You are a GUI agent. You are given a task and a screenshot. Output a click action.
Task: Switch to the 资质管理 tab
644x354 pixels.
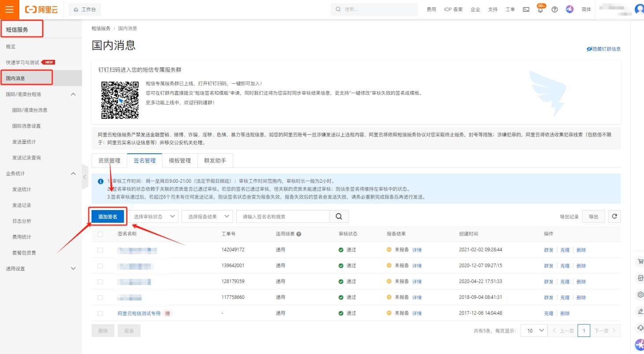pos(109,160)
